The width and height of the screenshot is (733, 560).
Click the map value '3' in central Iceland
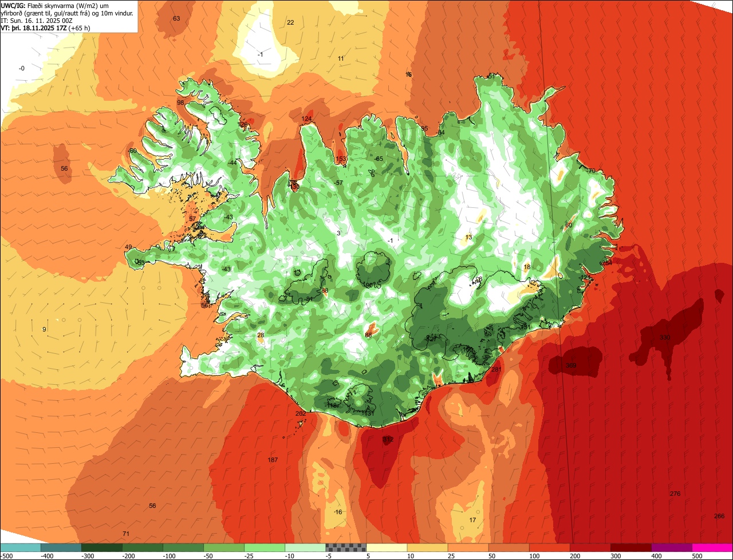(338, 233)
